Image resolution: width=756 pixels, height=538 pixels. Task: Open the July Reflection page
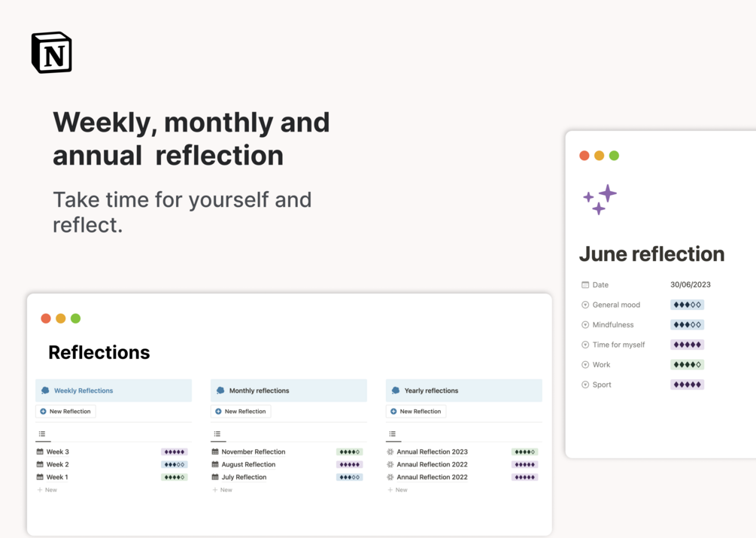pyautogui.click(x=244, y=477)
